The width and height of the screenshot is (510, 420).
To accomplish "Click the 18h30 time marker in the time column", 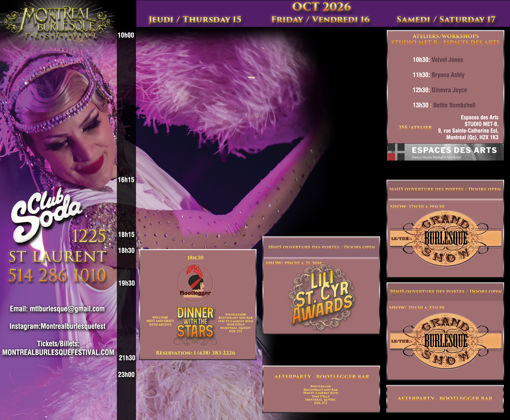I will (126, 251).
